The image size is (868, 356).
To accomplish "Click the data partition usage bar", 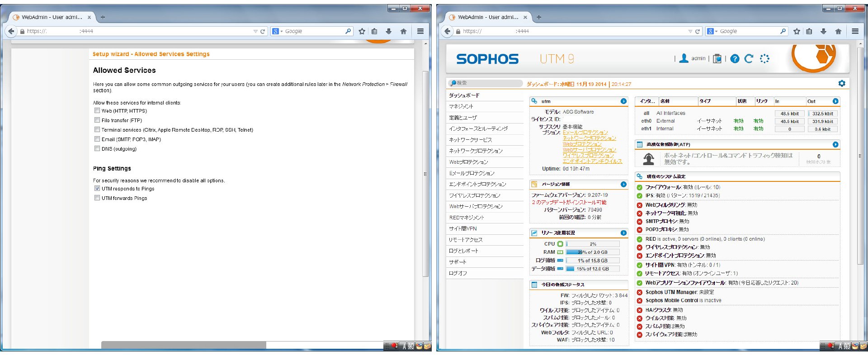I will pyautogui.click(x=592, y=269).
